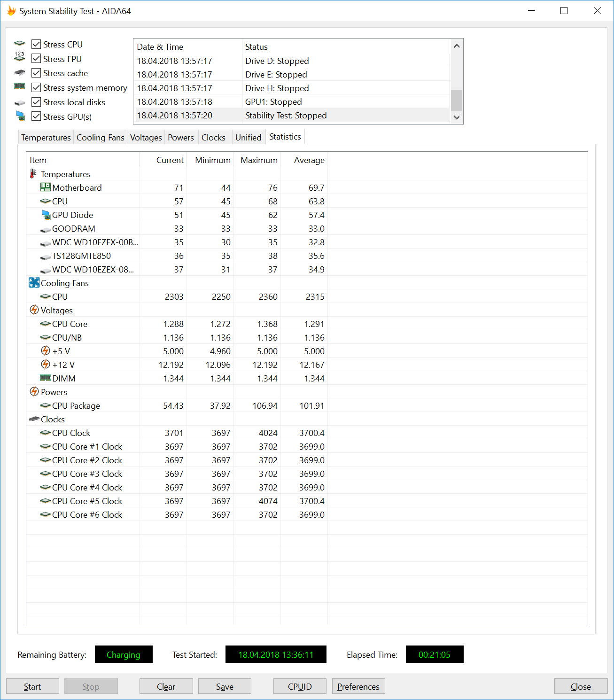Click the Save button

[x=225, y=686]
